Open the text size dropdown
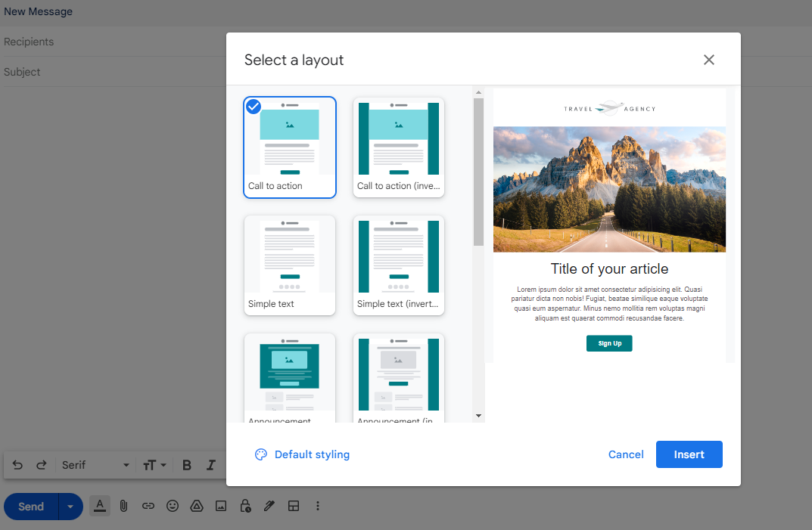 154,465
